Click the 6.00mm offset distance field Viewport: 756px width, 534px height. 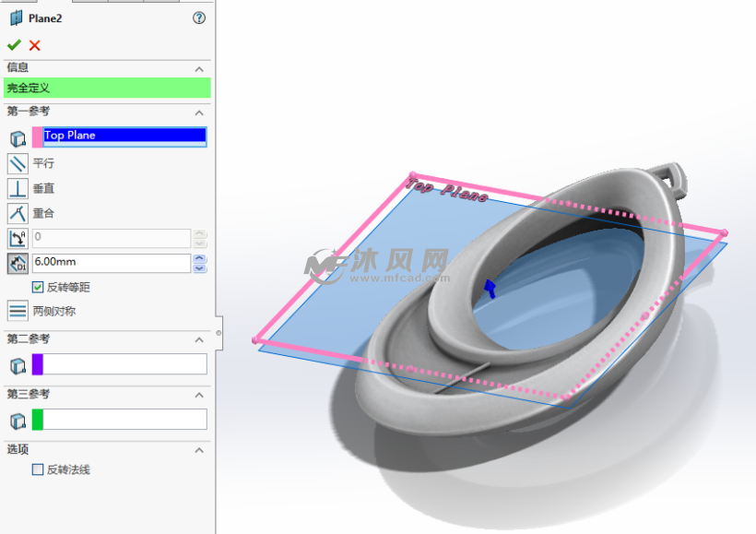112,263
